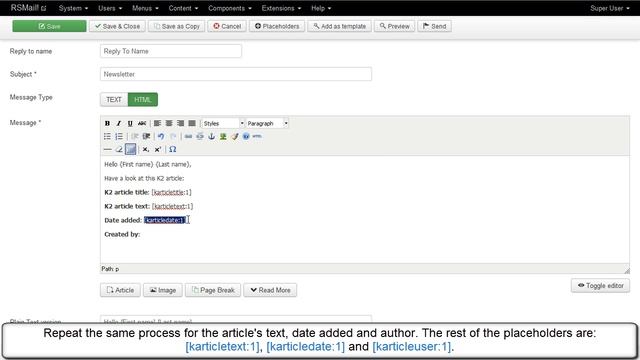640x360 pixels.
Task: Click the 'Path: p' status bar entry
Action: coord(110,269)
